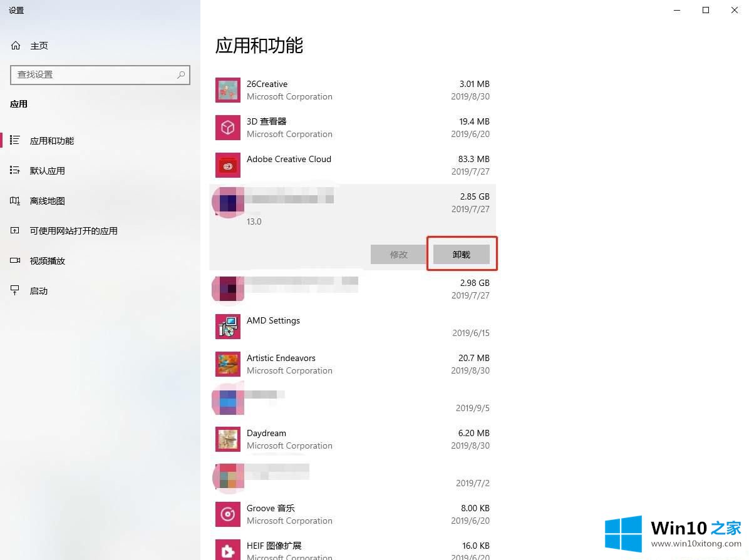Screen dimensions: 749x560
Task: Click the 离线地图 map icon
Action: pyautogui.click(x=15, y=200)
